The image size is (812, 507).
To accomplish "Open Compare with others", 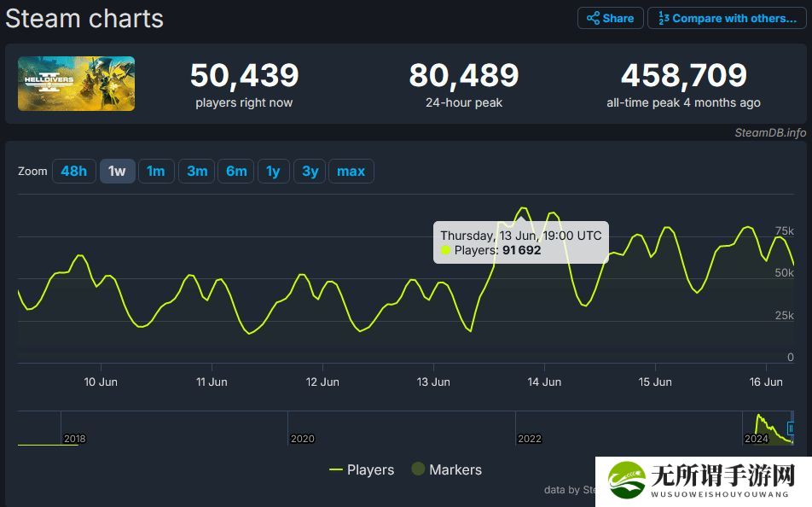I will (727, 18).
